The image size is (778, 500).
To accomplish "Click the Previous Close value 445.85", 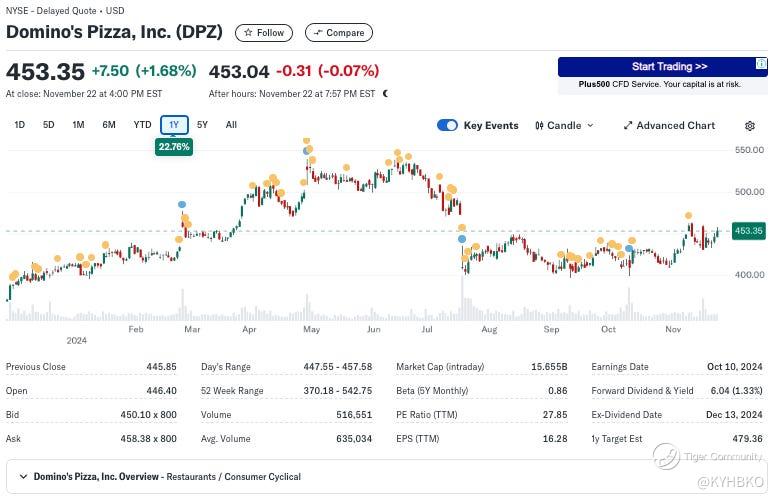I will (161, 367).
